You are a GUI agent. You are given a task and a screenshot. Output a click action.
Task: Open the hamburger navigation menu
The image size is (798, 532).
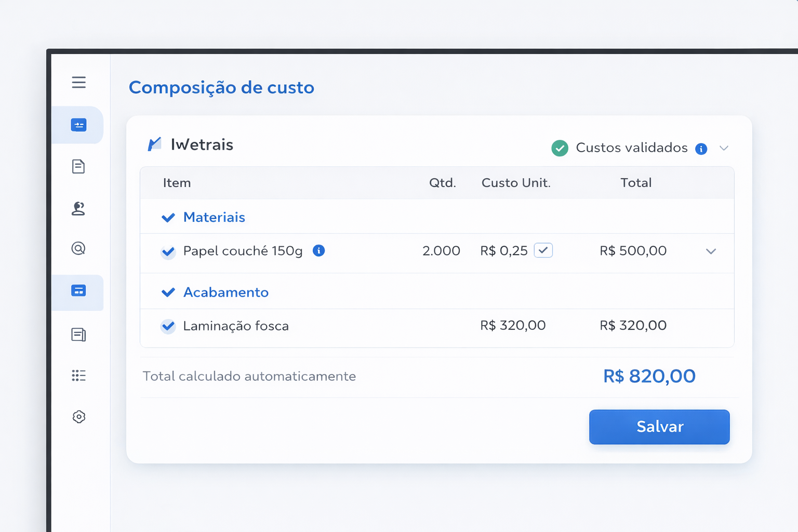pyautogui.click(x=78, y=82)
